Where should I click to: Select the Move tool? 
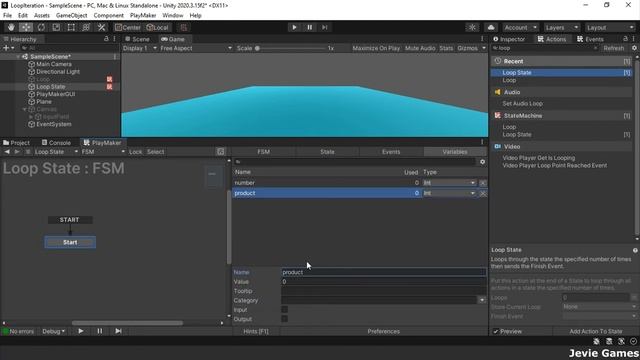26,27
